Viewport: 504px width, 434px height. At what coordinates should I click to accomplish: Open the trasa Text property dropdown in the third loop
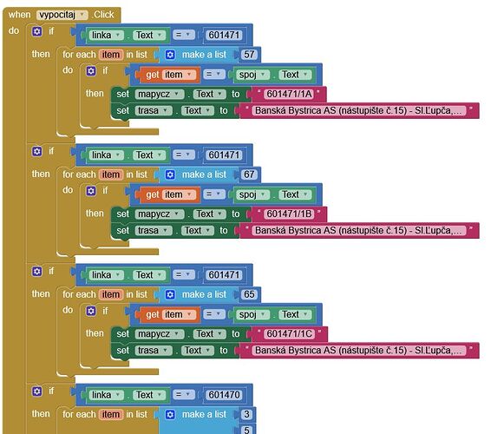point(198,351)
